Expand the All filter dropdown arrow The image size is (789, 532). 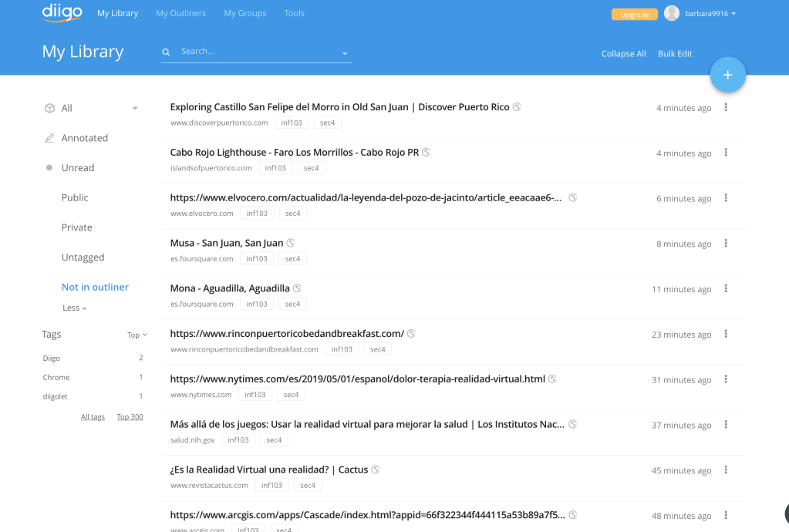pyautogui.click(x=135, y=109)
